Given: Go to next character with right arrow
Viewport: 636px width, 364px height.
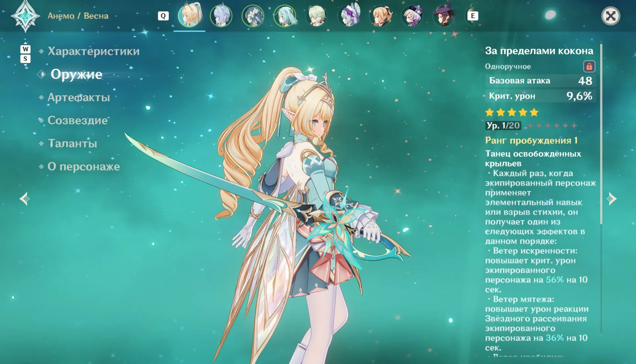Looking at the screenshot, I should (x=611, y=199).
